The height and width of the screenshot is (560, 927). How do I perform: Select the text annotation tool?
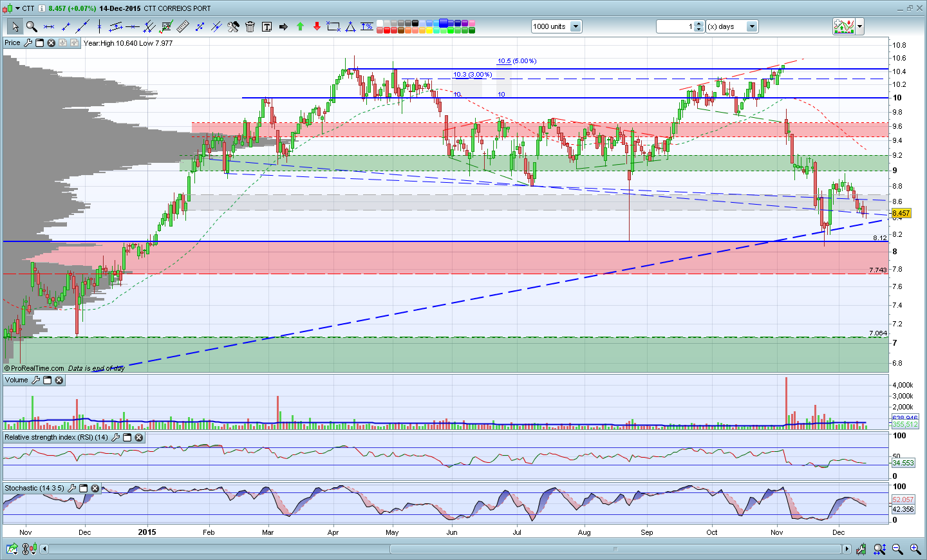(x=267, y=26)
